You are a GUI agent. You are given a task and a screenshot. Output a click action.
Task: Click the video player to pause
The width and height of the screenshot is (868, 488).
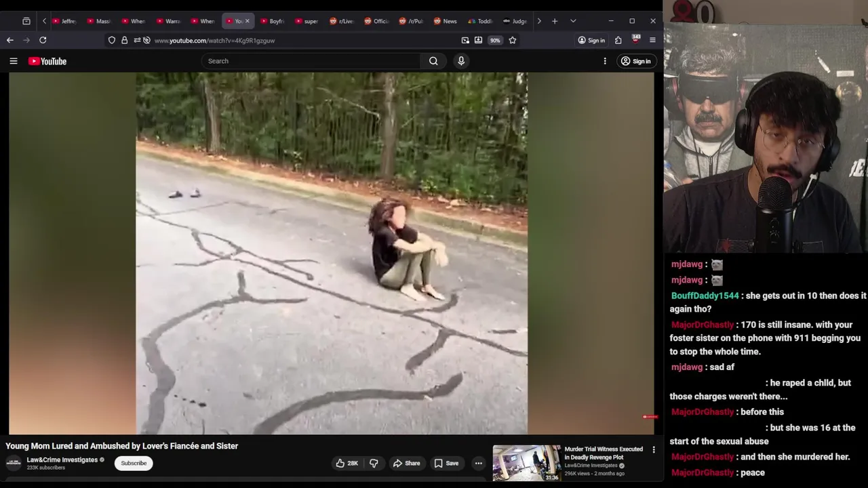(332, 253)
